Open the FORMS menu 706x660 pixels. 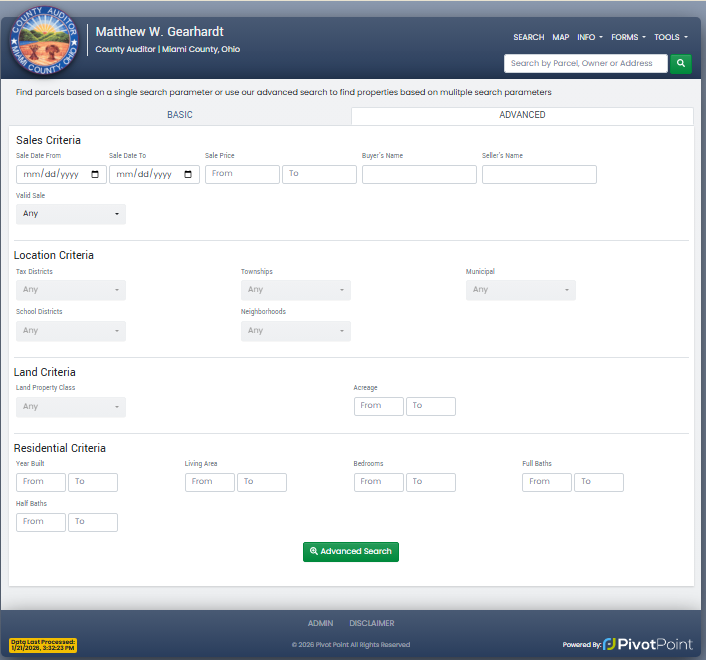[628, 37]
